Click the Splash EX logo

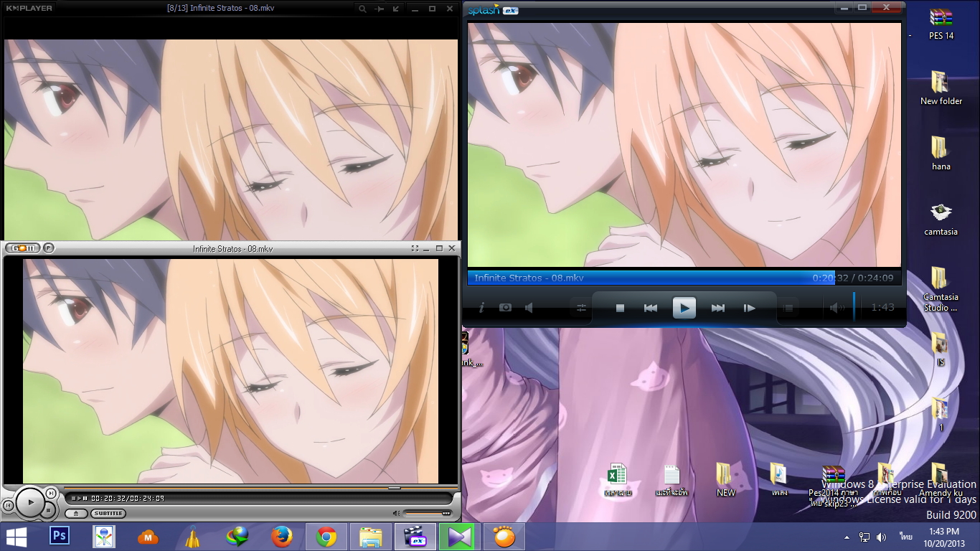[x=493, y=10]
